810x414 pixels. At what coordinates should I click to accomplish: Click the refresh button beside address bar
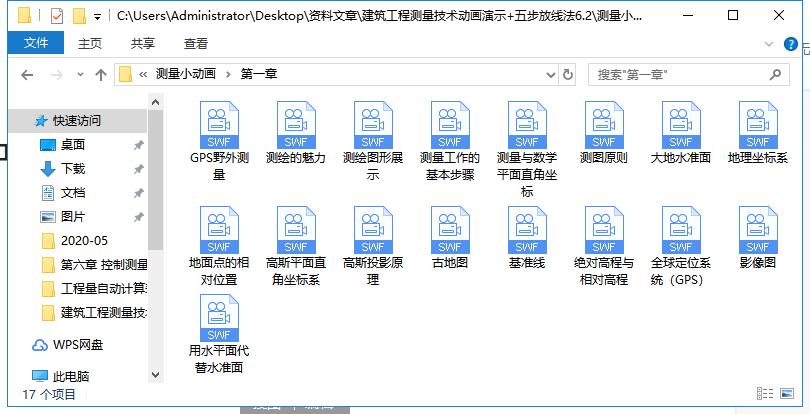coord(568,74)
